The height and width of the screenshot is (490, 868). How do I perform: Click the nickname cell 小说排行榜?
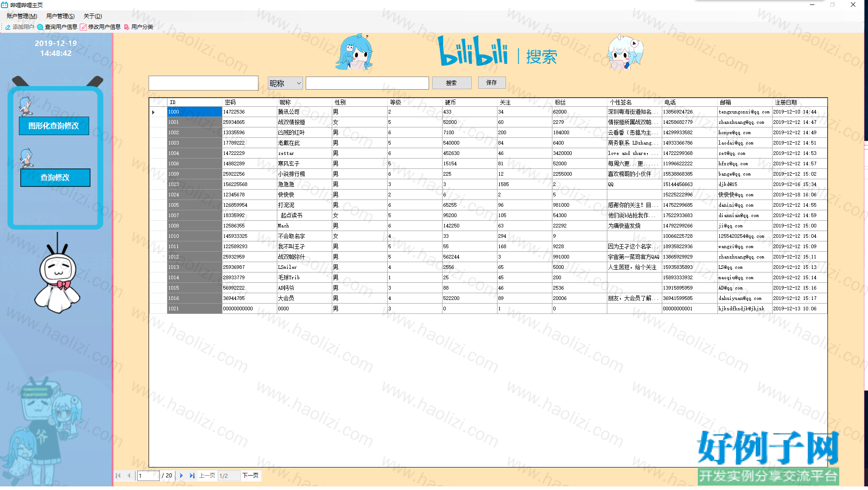tap(304, 174)
